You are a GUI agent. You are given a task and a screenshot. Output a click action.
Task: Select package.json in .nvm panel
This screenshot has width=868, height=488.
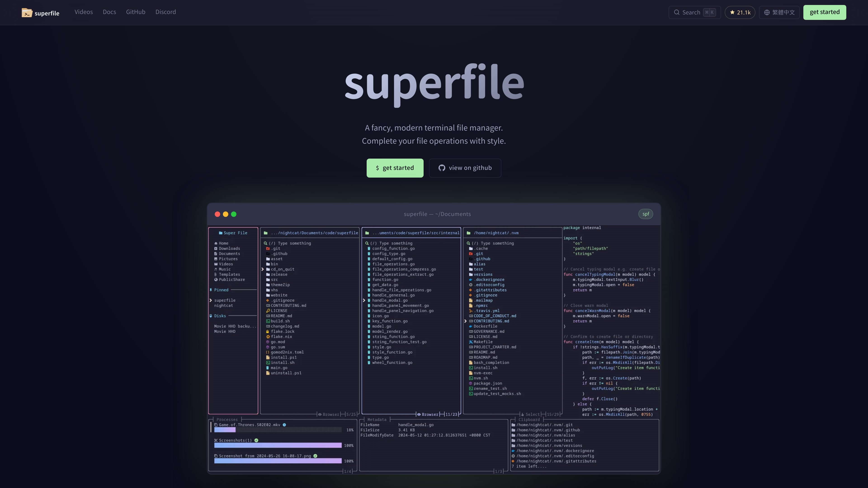coord(488,383)
